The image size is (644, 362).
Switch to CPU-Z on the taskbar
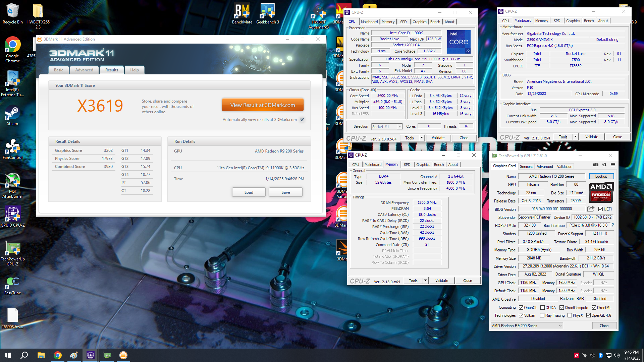tap(91, 355)
